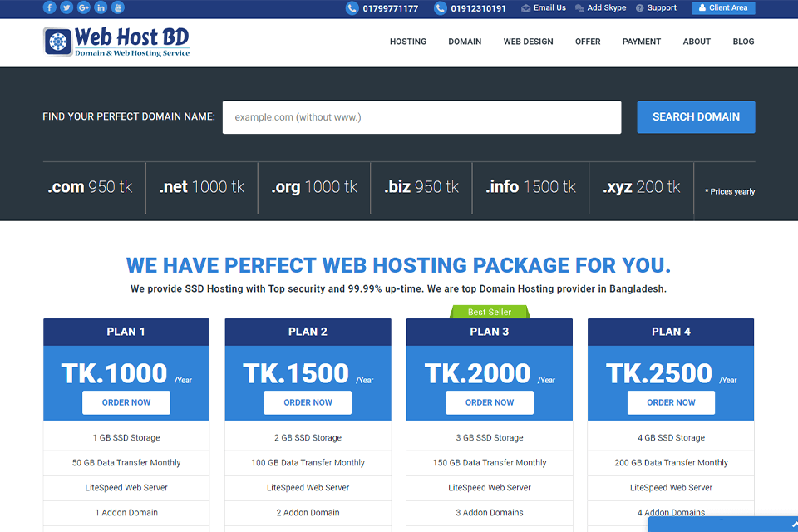Image resolution: width=798 pixels, height=532 pixels.
Task: Click the Client Area button
Action: click(x=723, y=7)
